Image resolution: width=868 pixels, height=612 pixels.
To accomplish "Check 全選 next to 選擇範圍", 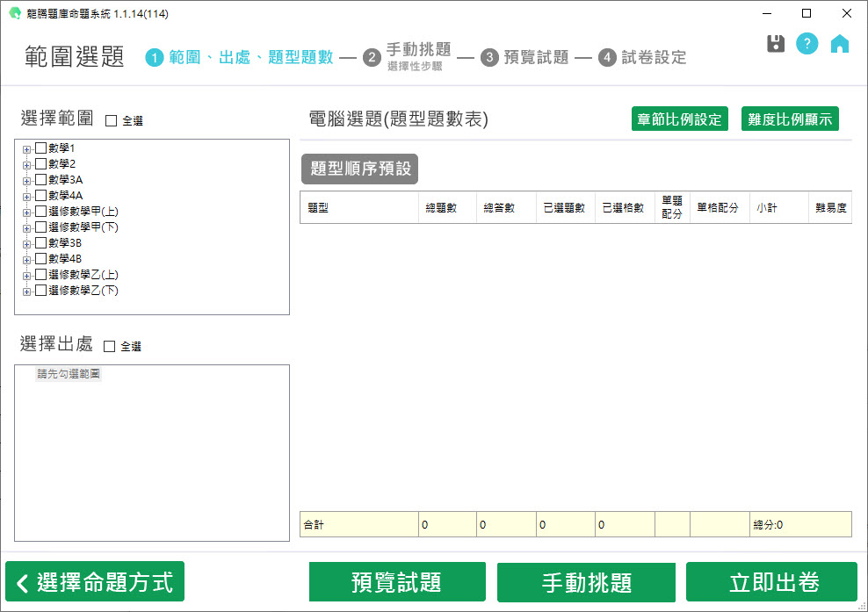I will point(111,121).
